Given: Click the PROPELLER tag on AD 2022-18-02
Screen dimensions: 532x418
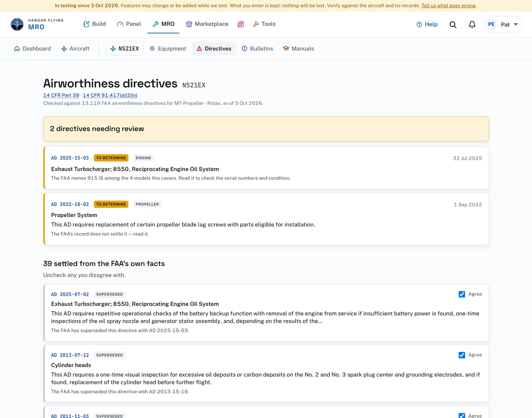Looking at the screenshot, I should tap(147, 204).
